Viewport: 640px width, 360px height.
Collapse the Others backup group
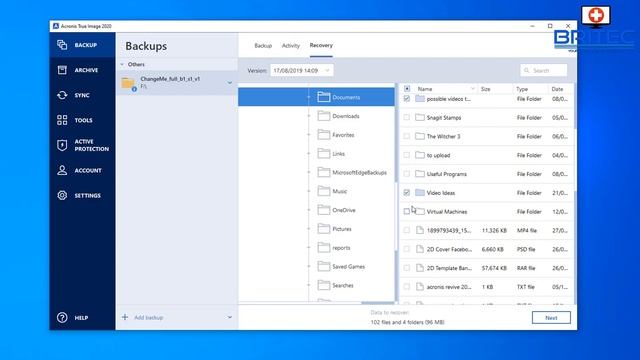(122, 64)
